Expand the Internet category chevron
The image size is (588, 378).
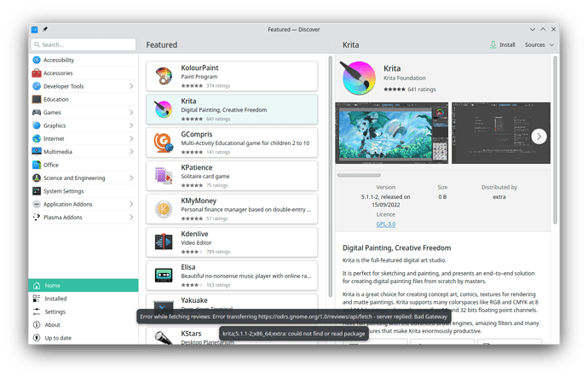click(x=131, y=139)
